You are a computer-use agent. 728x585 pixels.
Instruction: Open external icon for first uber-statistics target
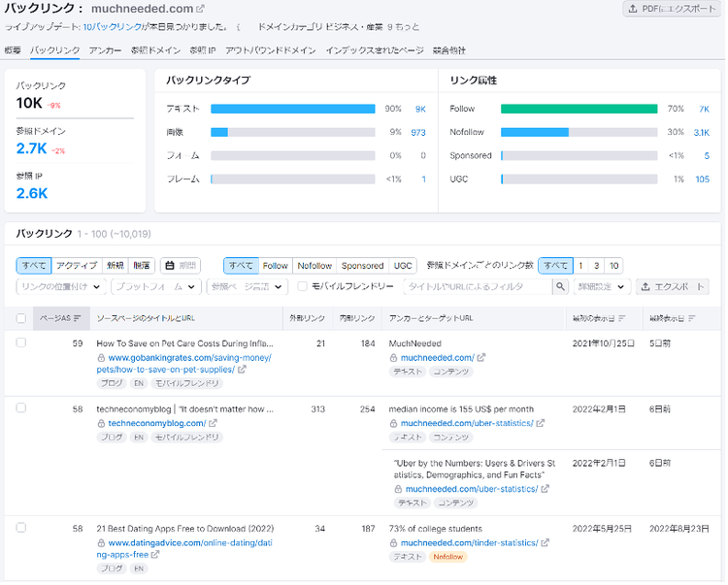540,424
